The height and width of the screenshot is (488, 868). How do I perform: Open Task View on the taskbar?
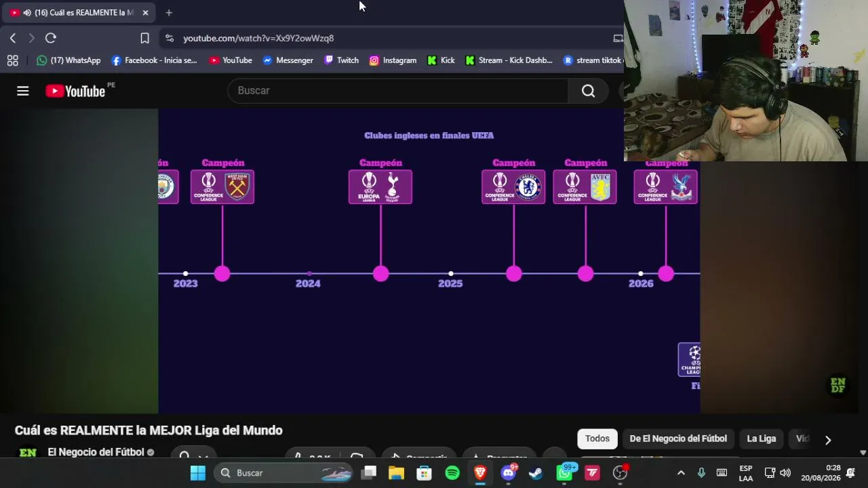[x=369, y=473]
